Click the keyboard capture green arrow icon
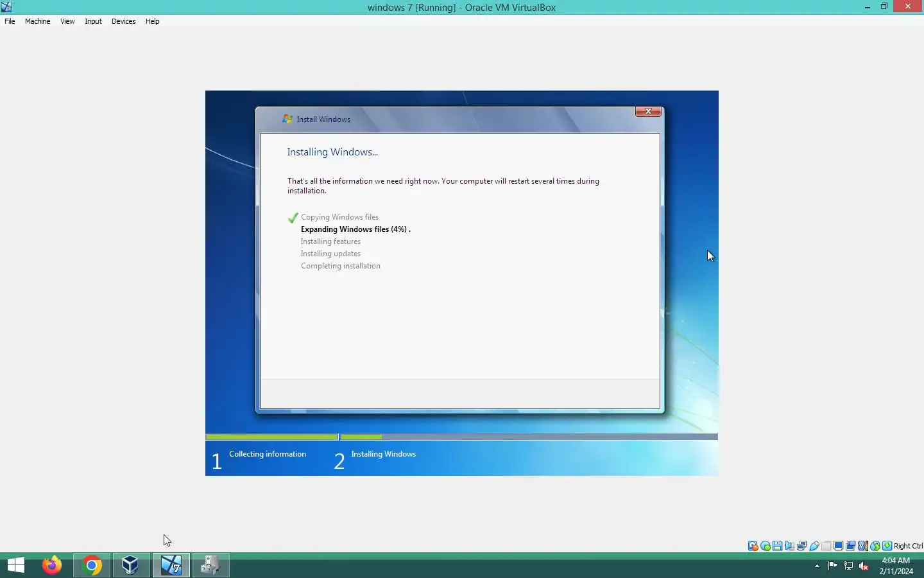 coord(887,546)
